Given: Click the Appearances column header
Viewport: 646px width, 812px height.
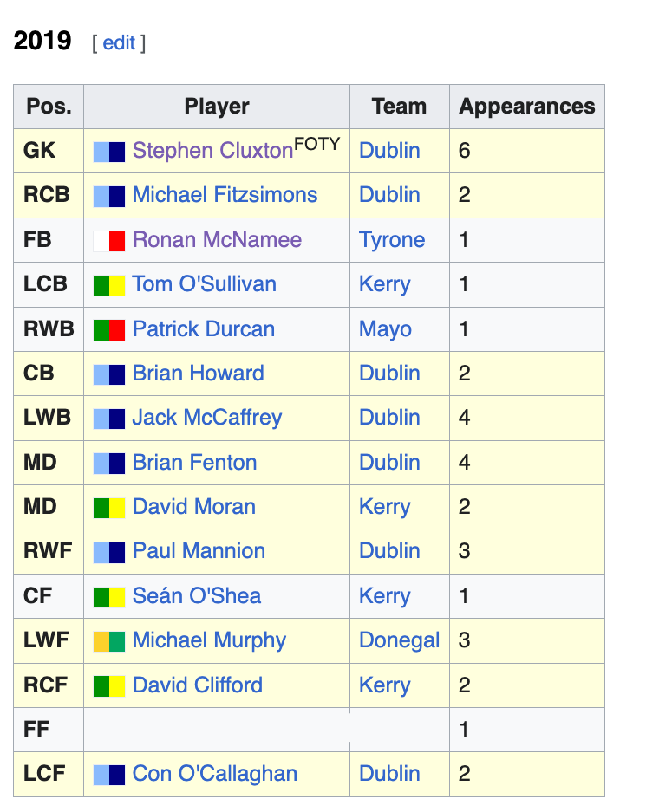Looking at the screenshot, I should (526, 107).
